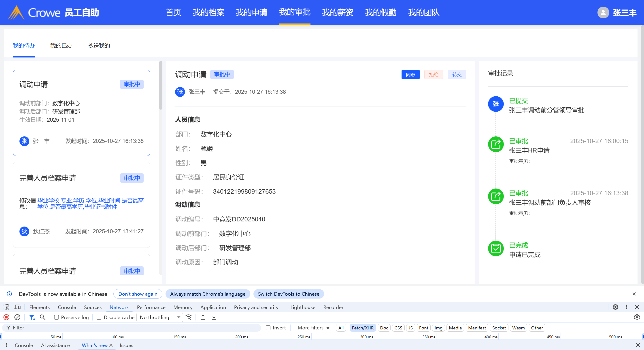Click the network conditions Wi-Fi icon
The width and height of the screenshot is (644, 350).
pos(189,317)
